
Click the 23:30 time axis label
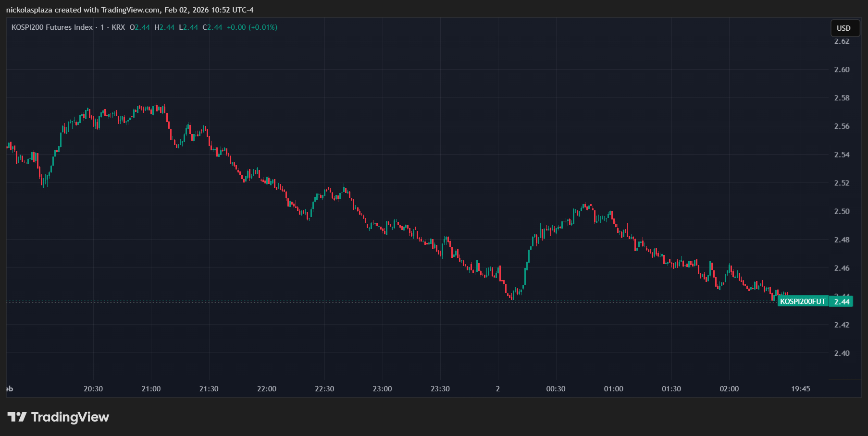point(440,389)
